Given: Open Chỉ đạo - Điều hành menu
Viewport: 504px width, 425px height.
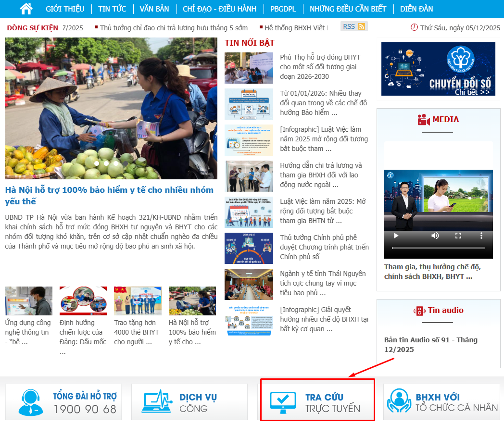Looking at the screenshot, I should point(219,9).
